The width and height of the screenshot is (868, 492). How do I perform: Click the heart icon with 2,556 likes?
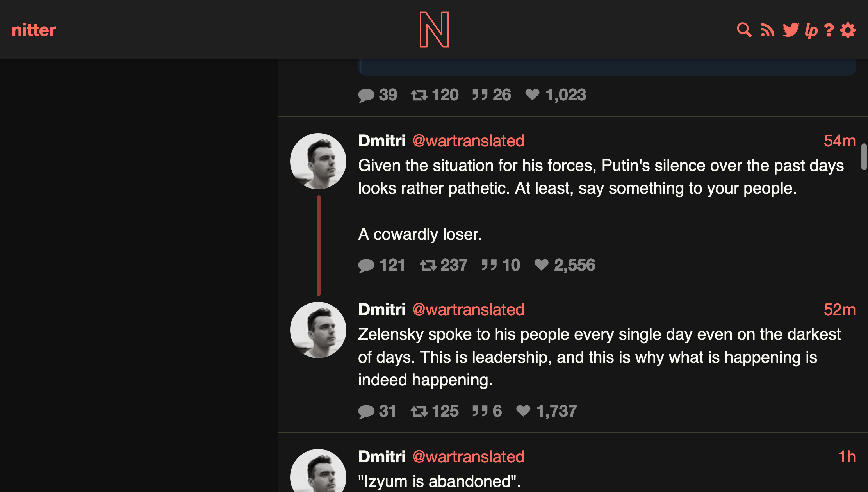[x=542, y=265]
